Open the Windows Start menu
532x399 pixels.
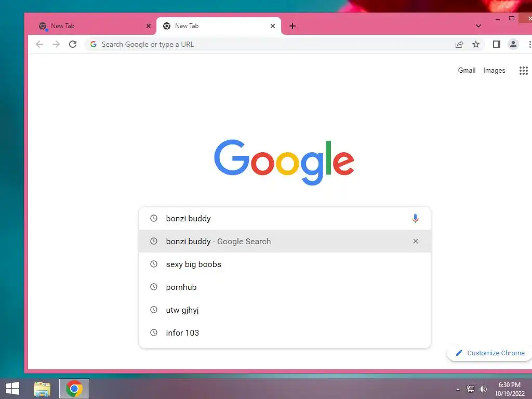pos(12,389)
